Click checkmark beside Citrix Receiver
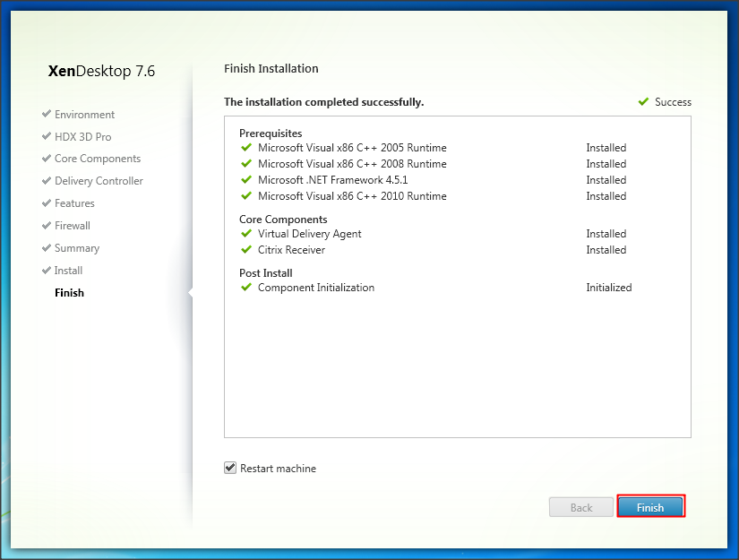The image size is (739, 560). coord(246,250)
